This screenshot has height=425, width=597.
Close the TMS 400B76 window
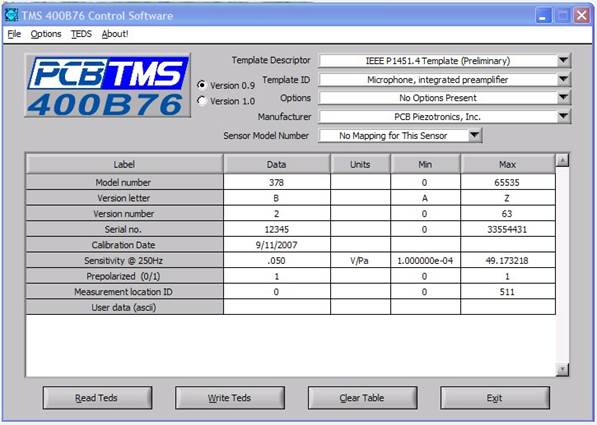582,16
